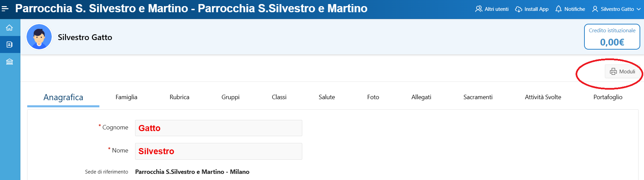Click the Nome input field
This screenshot has width=644, height=180.
click(x=219, y=151)
